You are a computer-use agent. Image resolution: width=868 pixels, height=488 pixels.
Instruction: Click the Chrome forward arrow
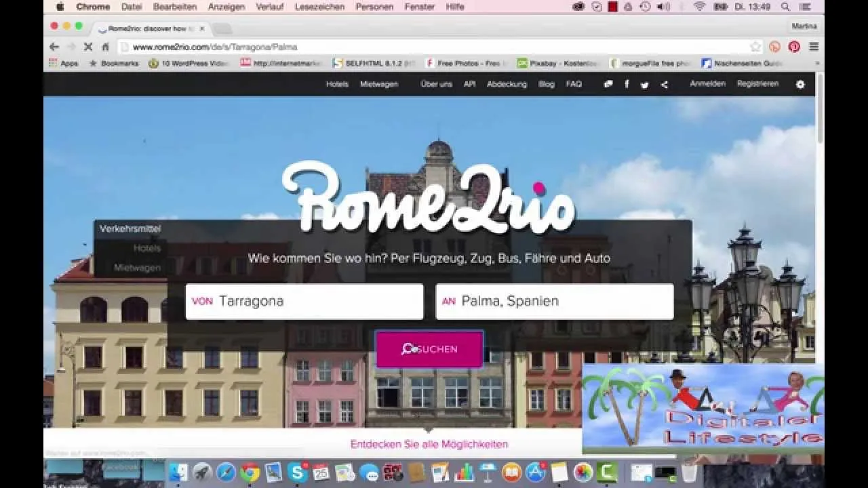(71, 47)
